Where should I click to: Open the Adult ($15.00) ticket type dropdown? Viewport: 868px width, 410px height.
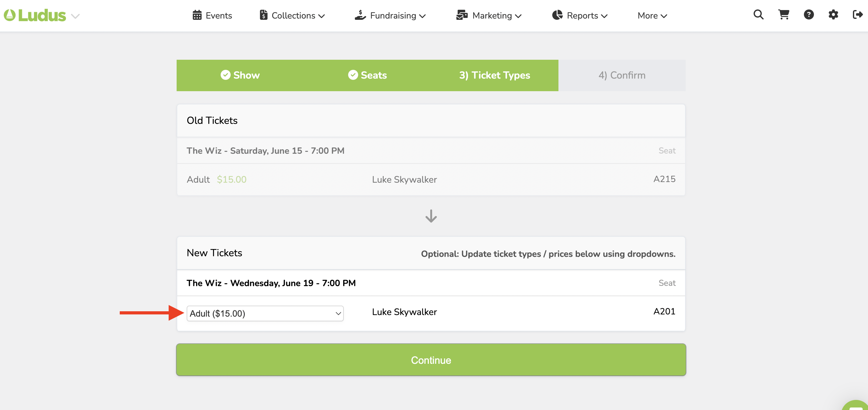click(x=265, y=313)
